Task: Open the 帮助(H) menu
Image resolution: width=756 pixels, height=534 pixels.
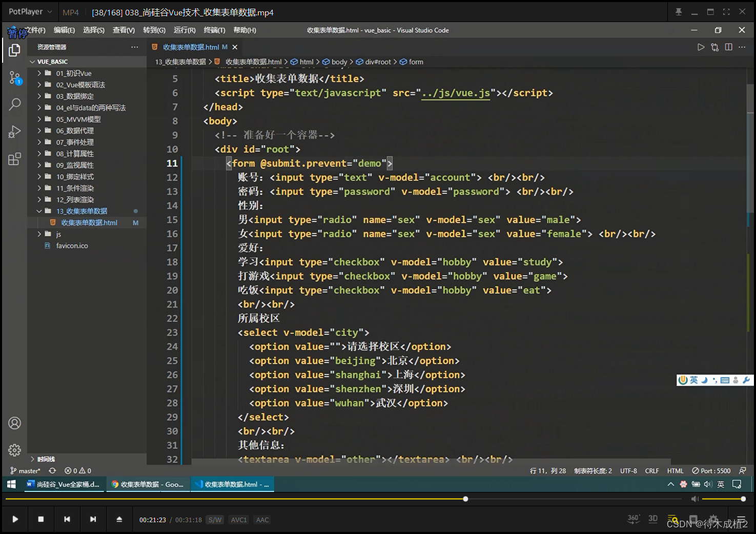Action: coord(244,30)
